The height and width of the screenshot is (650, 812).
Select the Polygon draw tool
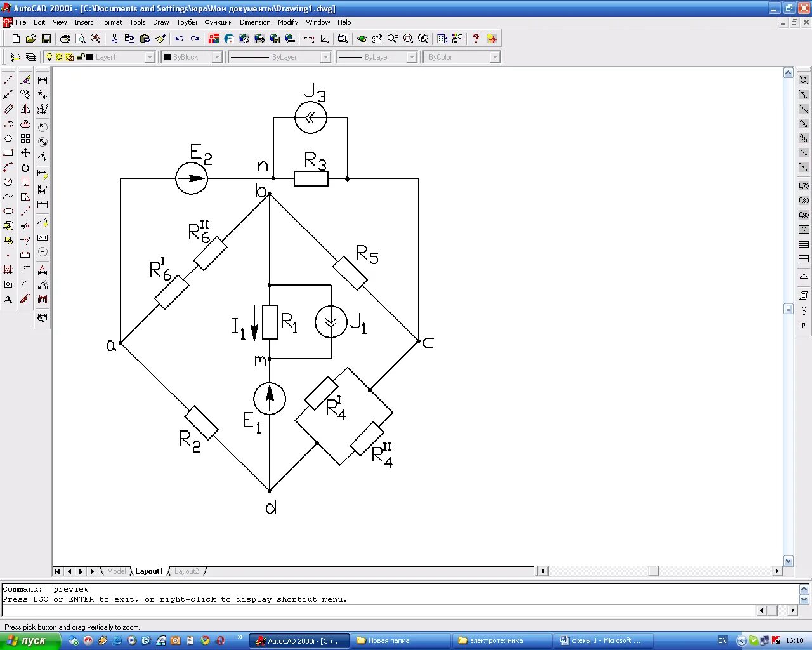click(x=8, y=138)
